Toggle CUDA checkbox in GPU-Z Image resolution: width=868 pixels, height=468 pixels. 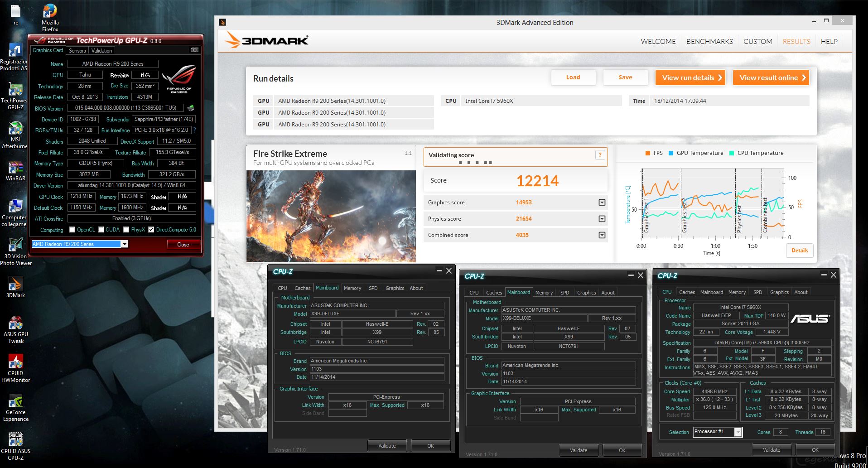101,230
